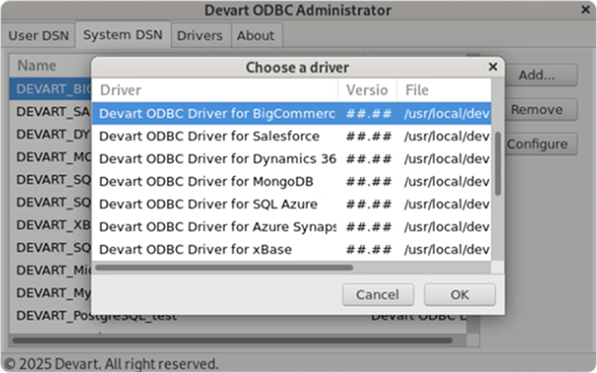Click the Configure button
Viewport: 597px width, 373px height.
click(537, 144)
